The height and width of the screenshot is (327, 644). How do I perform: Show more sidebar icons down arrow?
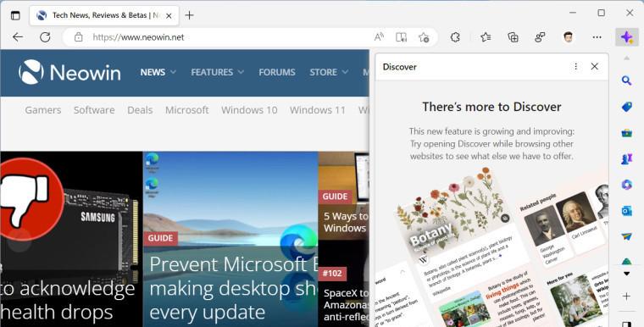coord(626,274)
